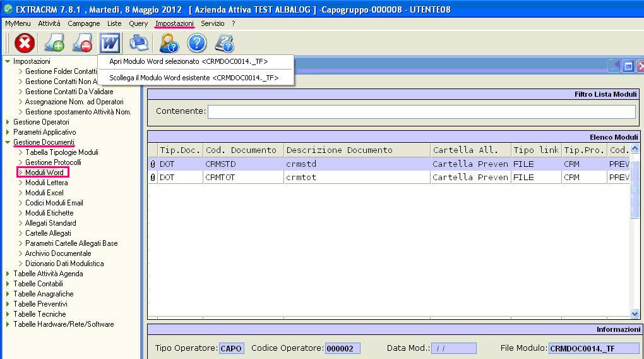Expand the Tabelle Anagrafiche node
Image resolution: width=644 pixels, height=359 pixels.
8,294
